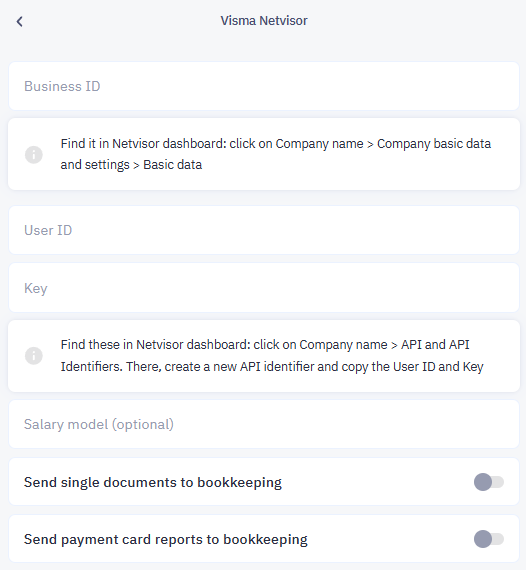The width and height of the screenshot is (526, 570).
Task: Toggle Send payment card reports to bookkeeping
Action: point(489,539)
